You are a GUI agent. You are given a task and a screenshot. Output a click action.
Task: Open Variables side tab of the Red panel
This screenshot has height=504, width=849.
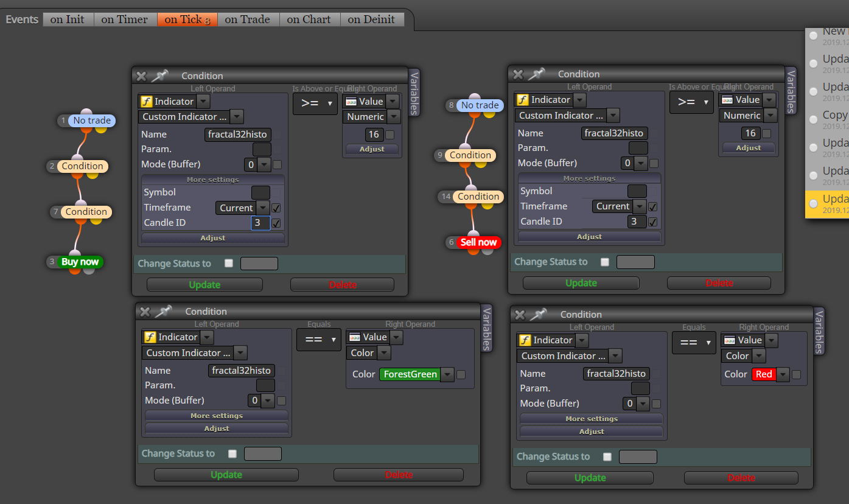819,331
